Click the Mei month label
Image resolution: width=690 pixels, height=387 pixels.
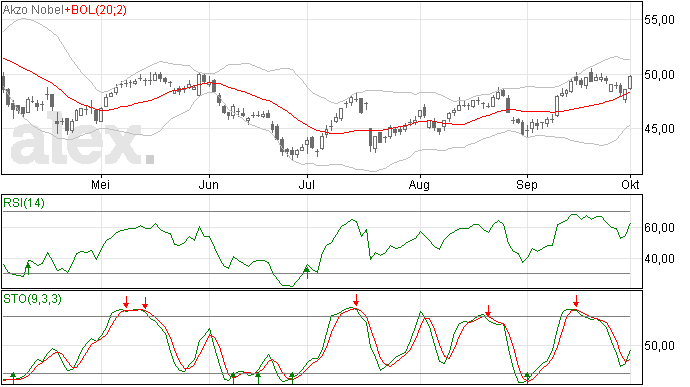(101, 184)
